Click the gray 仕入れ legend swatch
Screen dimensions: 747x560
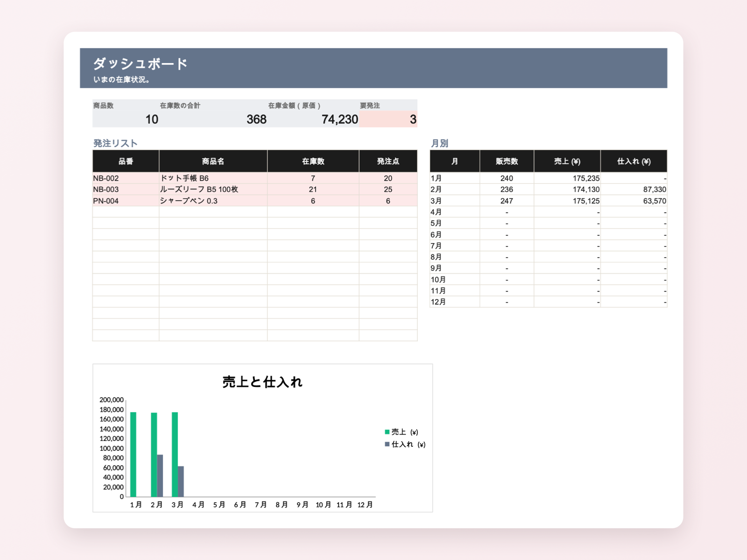coord(387,444)
